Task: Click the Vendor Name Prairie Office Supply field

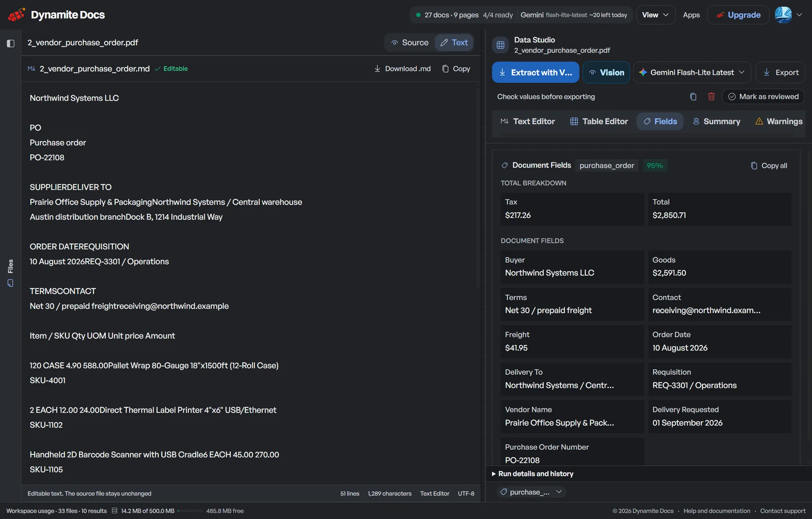Action: tap(572, 417)
